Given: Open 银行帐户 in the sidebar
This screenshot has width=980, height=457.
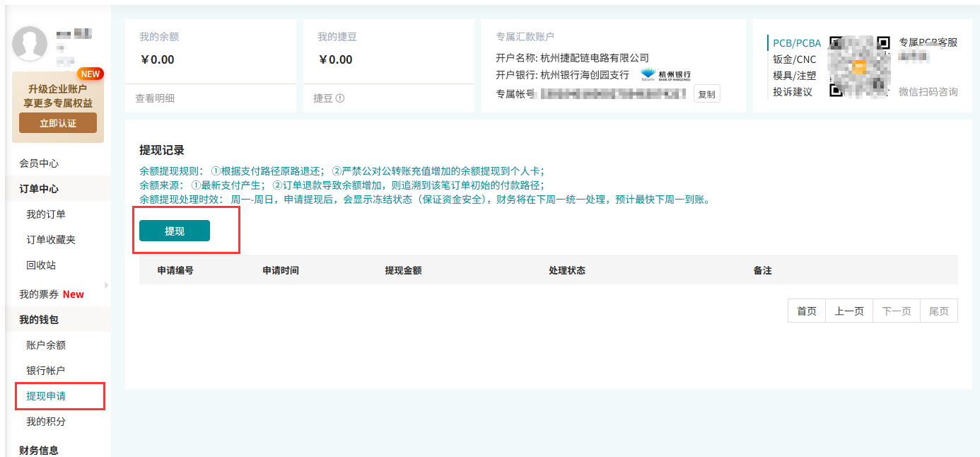Looking at the screenshot, I should (x=46, y=371).
